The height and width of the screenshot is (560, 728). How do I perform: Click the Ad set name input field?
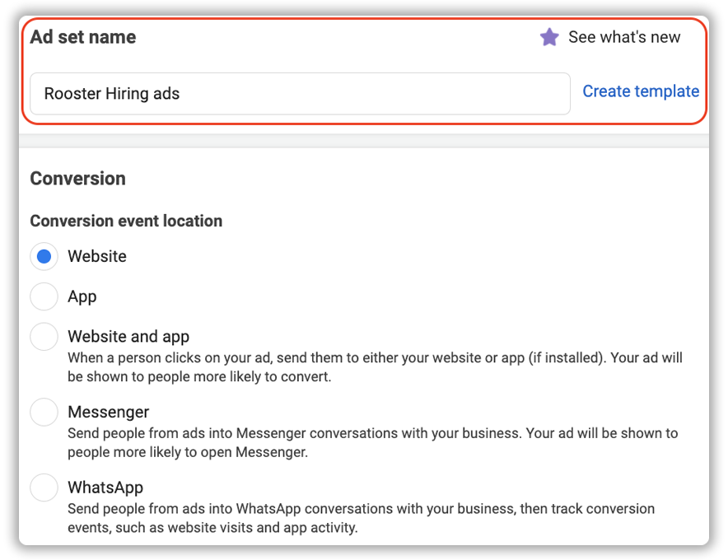[x=300, y=93]
